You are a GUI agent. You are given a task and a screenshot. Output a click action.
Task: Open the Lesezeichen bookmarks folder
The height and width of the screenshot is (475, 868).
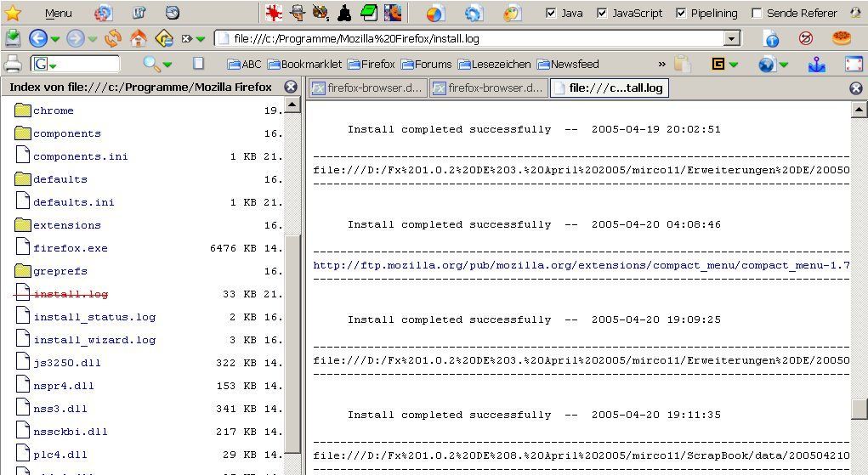click(x=494, y=65)
